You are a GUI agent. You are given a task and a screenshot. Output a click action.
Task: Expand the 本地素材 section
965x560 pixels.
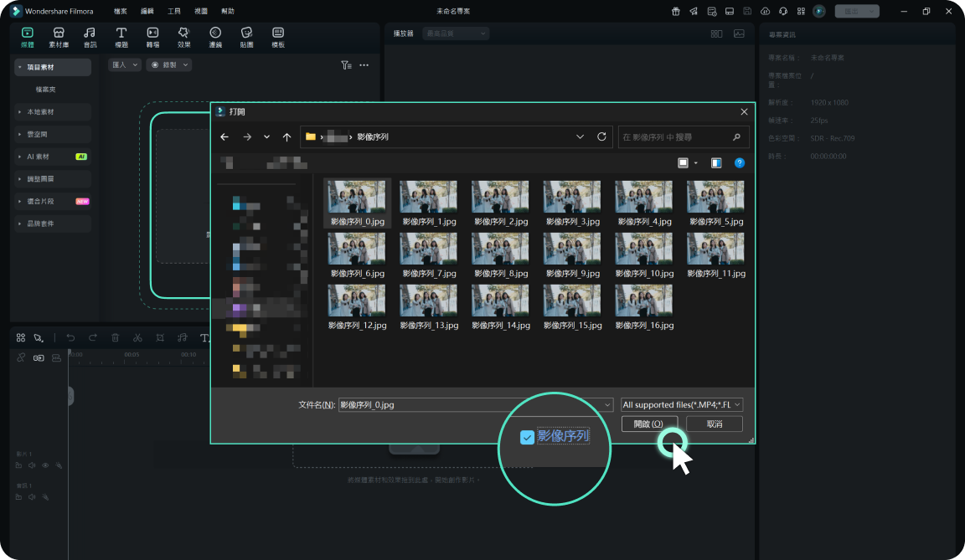(53, 112)
